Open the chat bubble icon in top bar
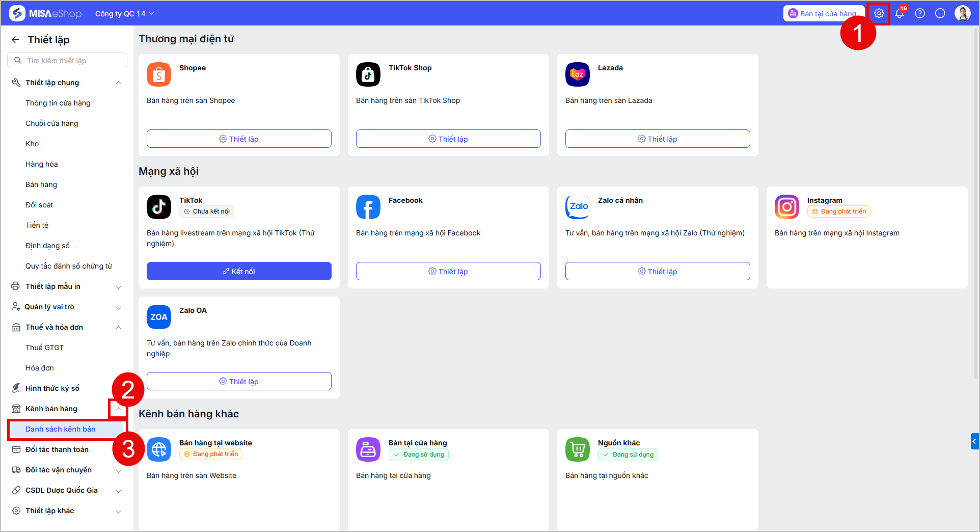The width and height of the screenshot is (980, 532). point(940,13)
